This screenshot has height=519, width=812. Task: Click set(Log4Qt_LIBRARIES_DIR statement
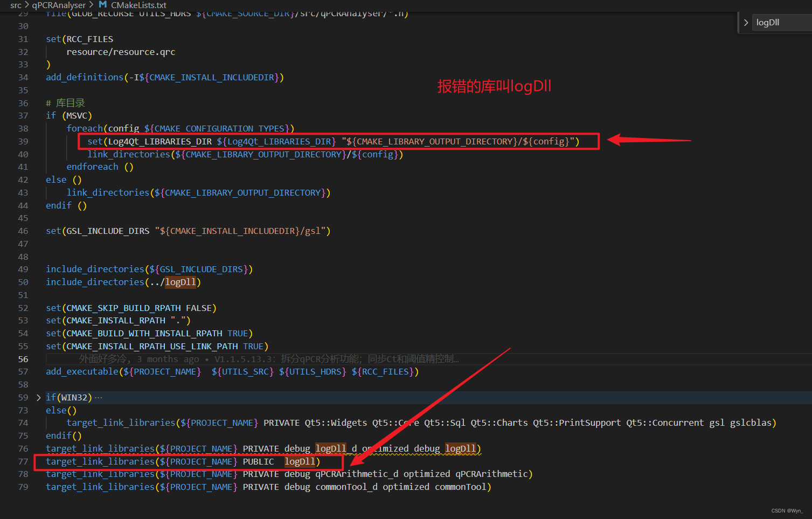[x=334, y=141]
